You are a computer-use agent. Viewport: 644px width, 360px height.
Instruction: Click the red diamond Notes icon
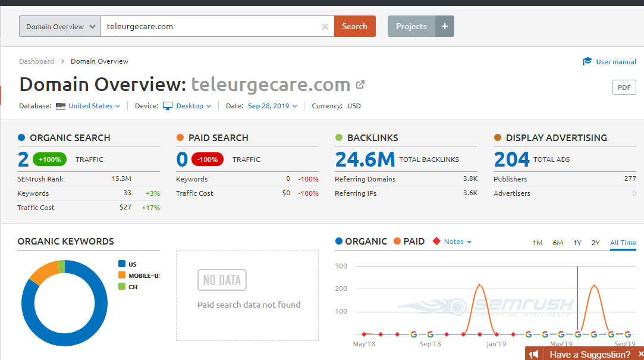(436, 242)
